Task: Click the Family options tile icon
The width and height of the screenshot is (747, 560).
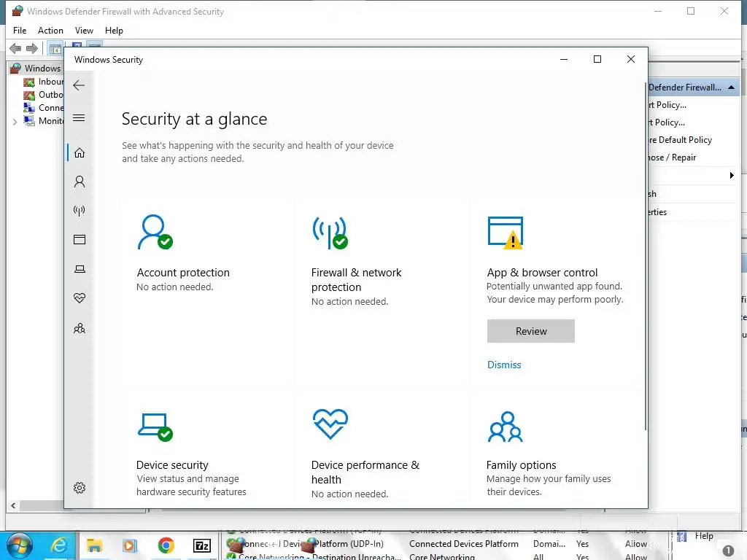Action: 506,427
